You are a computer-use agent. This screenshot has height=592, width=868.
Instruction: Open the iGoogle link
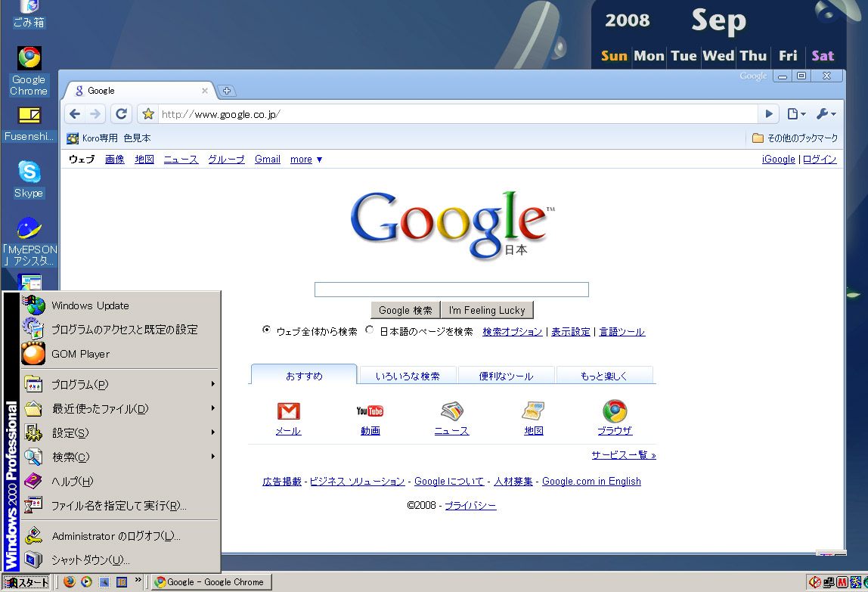tap(778, 160)
